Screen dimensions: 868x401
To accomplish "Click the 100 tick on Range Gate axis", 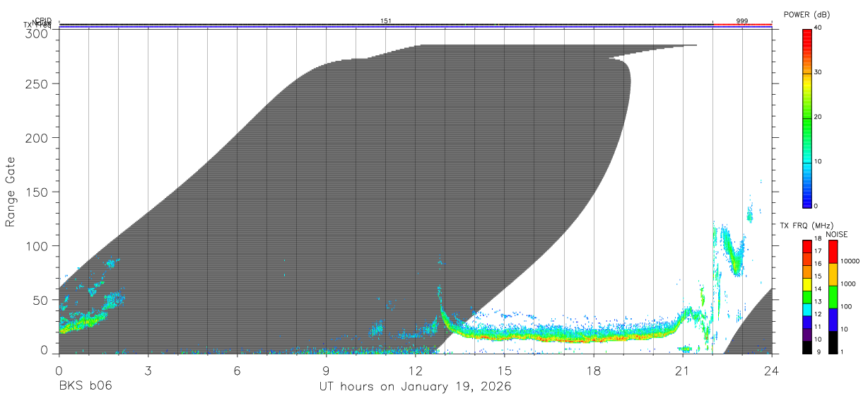I will pyautogui.click(x=38, y=245).
